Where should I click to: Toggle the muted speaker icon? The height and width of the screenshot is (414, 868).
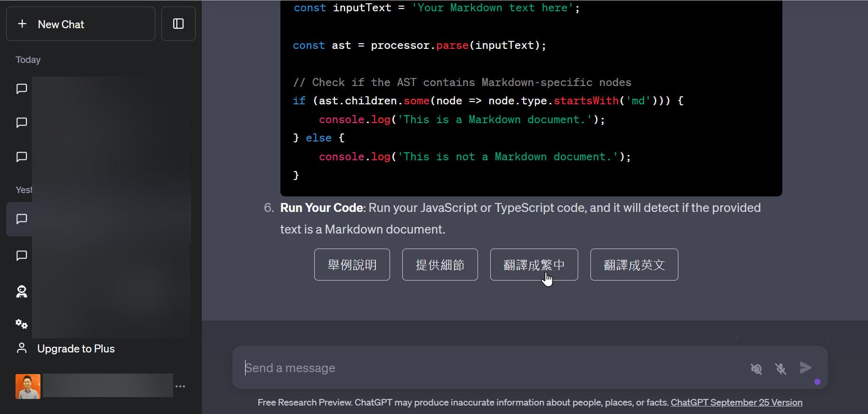click(756, 369)
